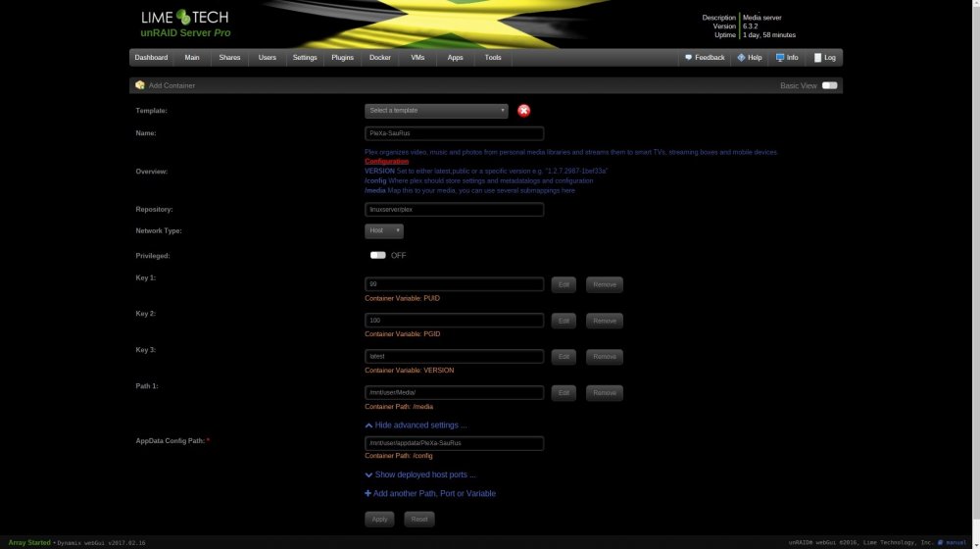Open the VMs tab

click(417, 58)
